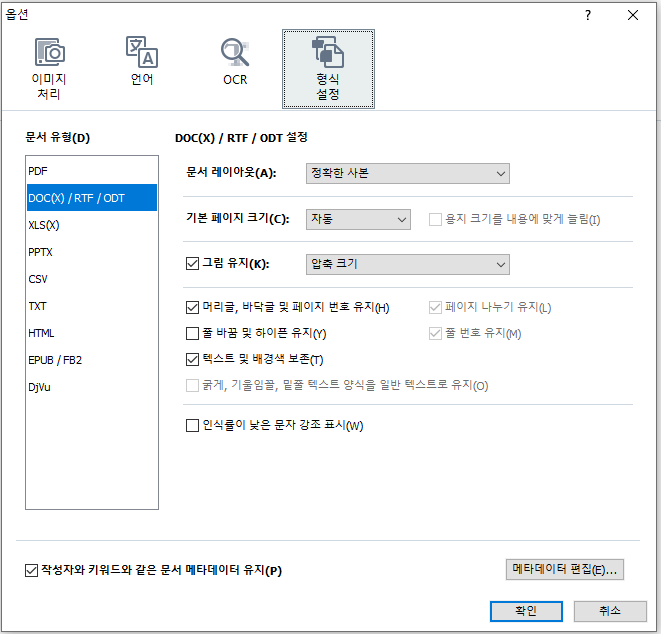Select TXT document type

pos(92,306)
